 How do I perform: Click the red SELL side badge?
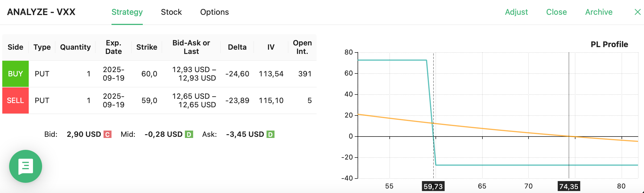[15, 100]
